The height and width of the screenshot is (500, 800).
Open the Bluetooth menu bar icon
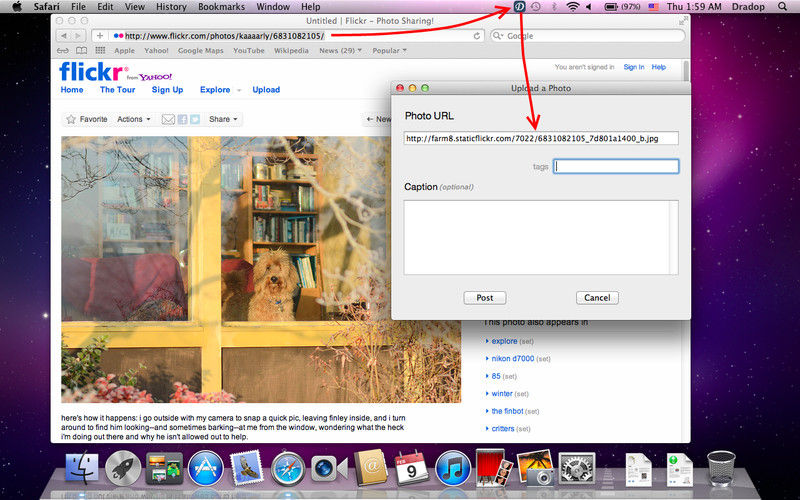coord(555,7)
